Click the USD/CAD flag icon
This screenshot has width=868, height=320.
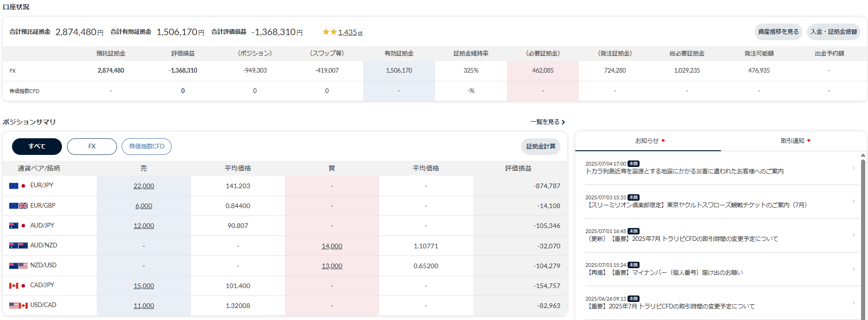click(18, 306)
